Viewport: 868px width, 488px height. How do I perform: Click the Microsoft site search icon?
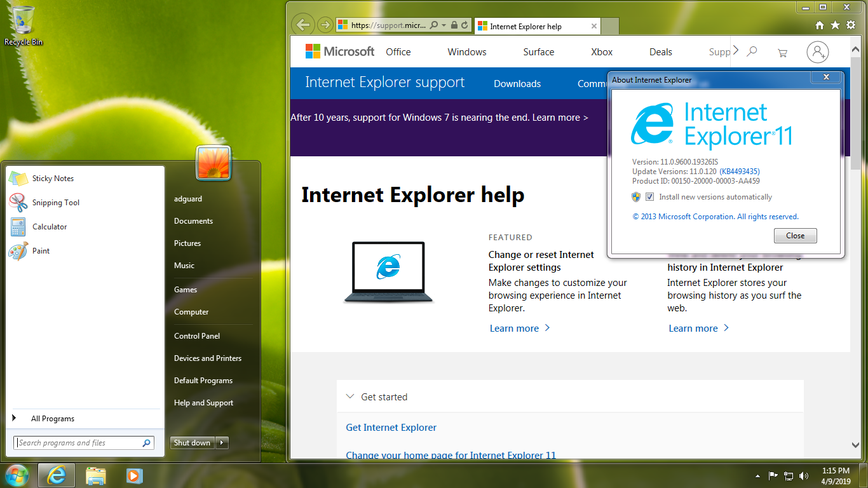click(x=752, y=51)
